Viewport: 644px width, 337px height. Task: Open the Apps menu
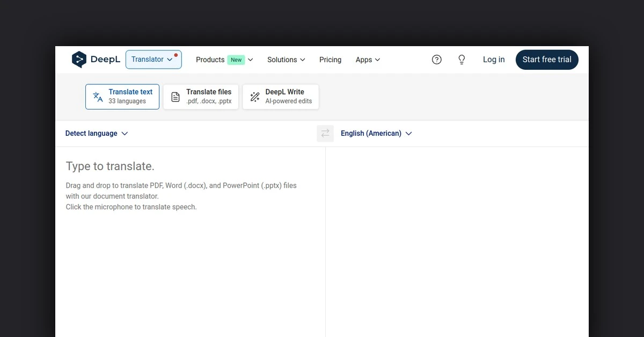(368, 60)
